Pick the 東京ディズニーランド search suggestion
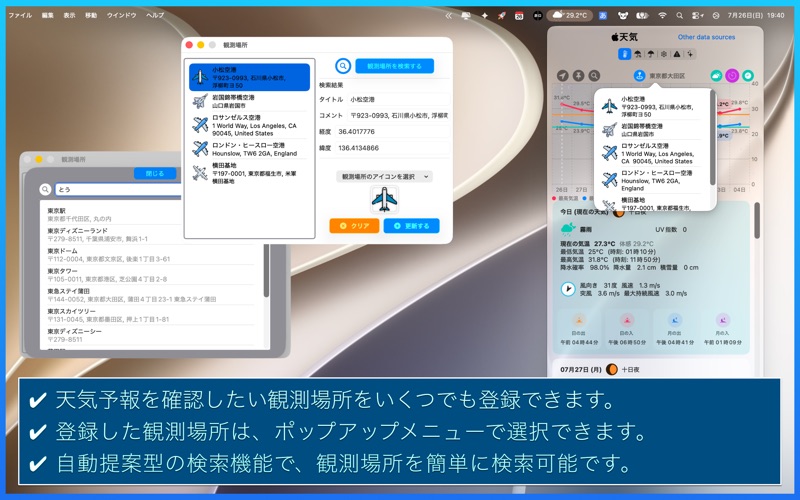Screen dimensions: 800x500 tap(151, 235)
